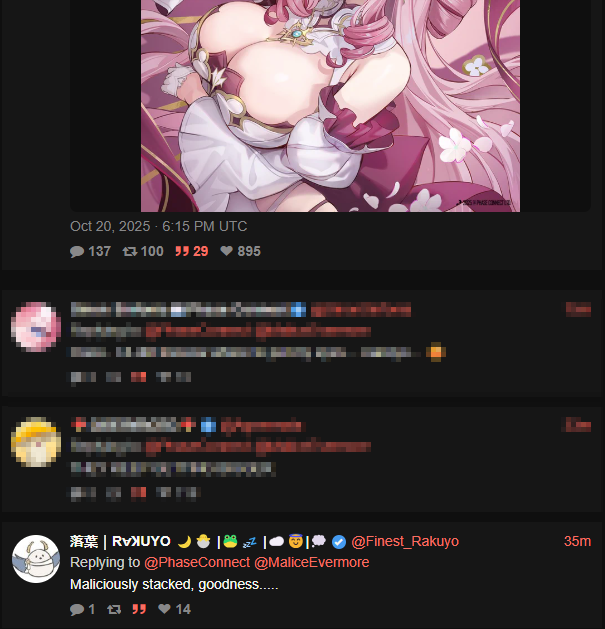The height and width of the screenshot is (629, 605).
Task: Click Rakuyo's round profile avatar
Action: click(x=36, y=559)
